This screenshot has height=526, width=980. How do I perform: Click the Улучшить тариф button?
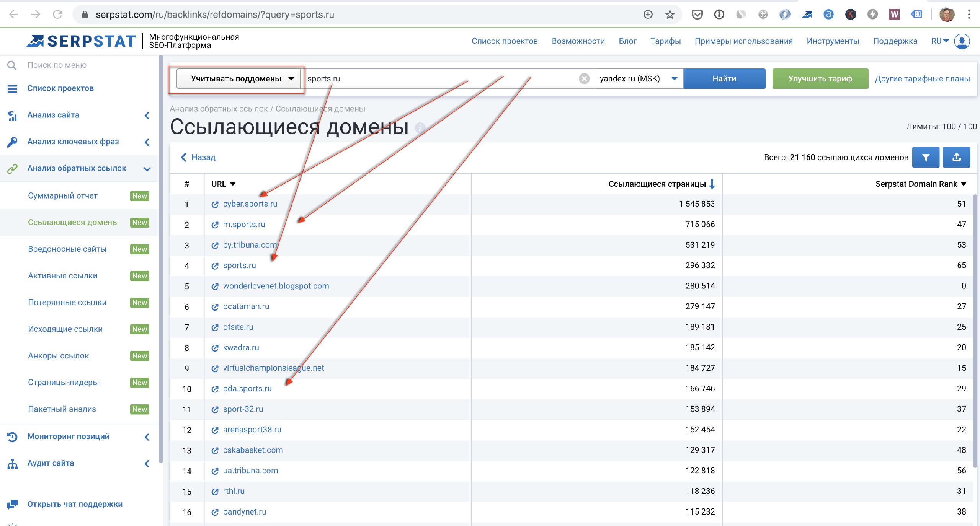(820, 79)
